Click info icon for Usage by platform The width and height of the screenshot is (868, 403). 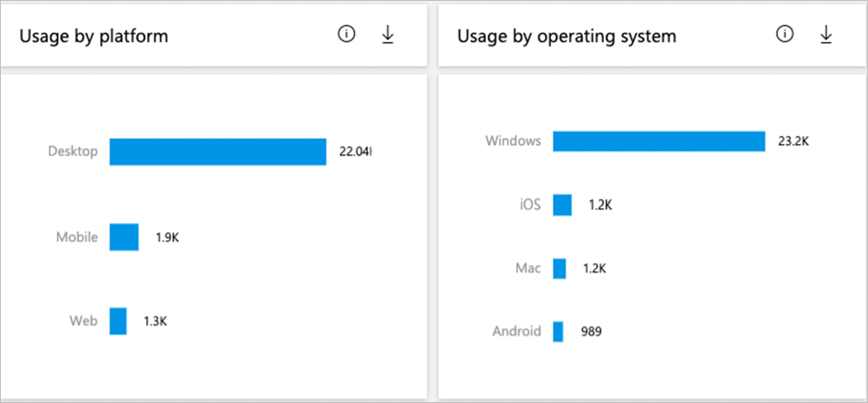point(346,35)
